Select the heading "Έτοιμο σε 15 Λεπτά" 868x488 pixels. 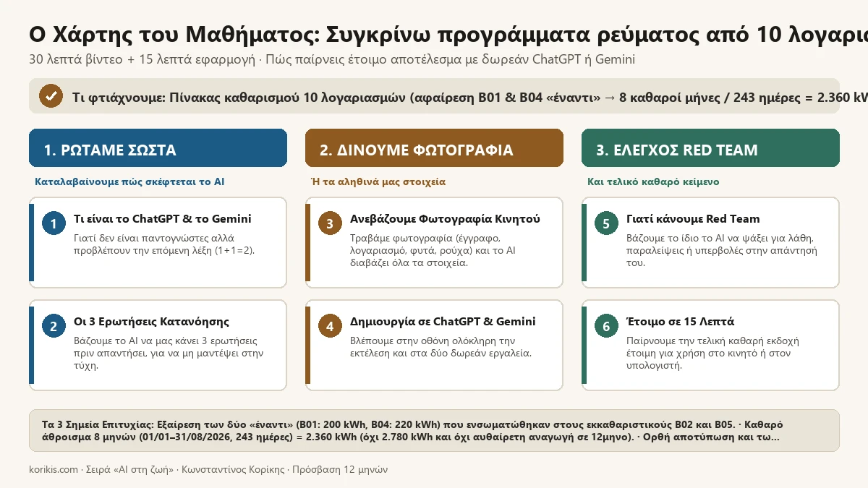tap(680, 322)
